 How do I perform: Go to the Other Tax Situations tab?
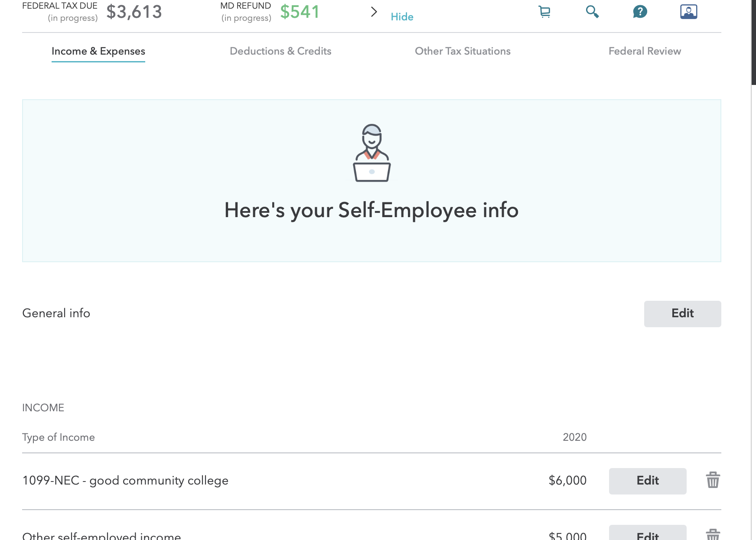click(463, 51)
